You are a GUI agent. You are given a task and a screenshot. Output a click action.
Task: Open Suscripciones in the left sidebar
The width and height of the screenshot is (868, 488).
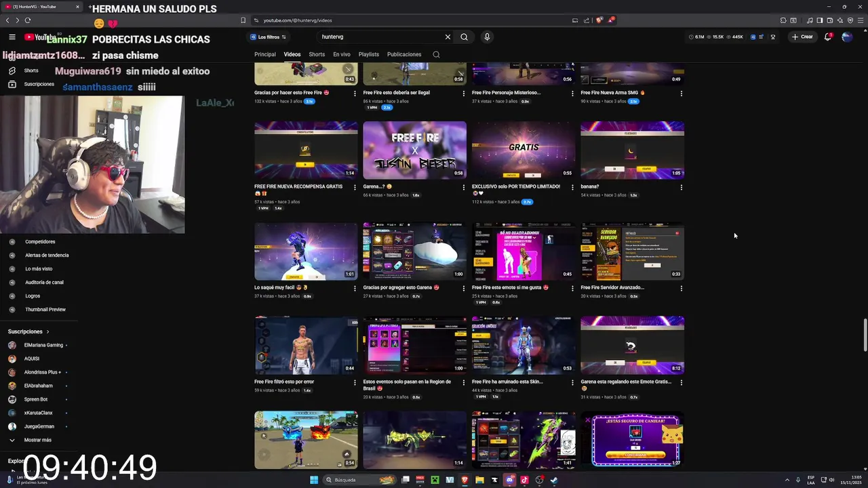point(39,84)
